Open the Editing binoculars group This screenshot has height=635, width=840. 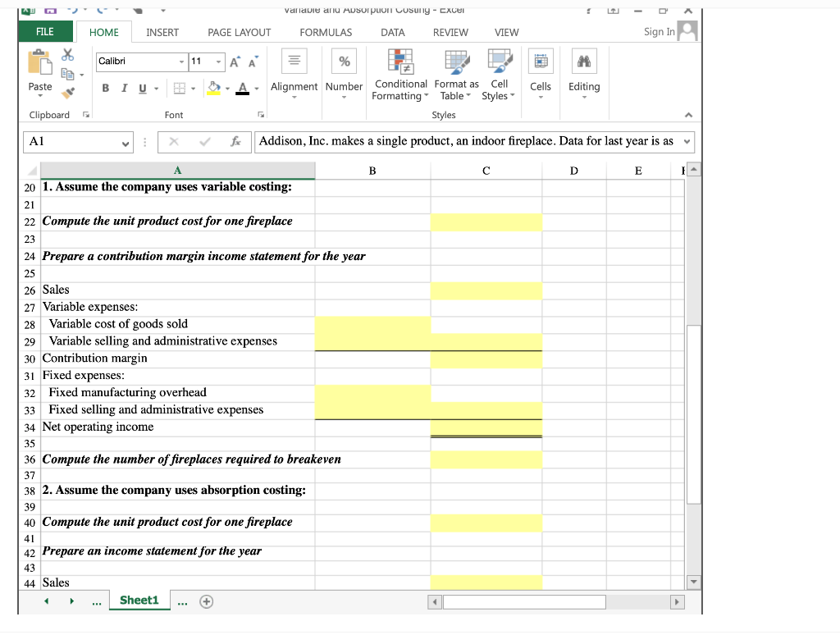(x=584, y=74)
